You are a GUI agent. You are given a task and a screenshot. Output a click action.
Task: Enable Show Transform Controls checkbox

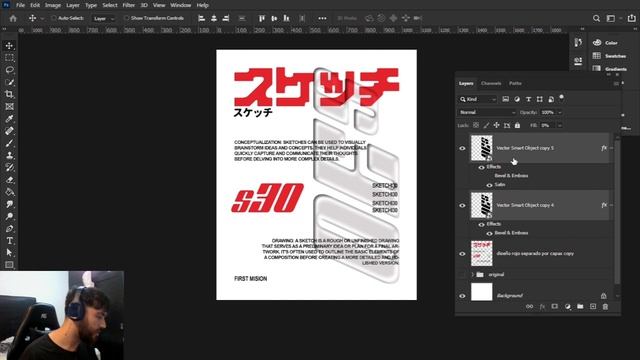pyautogui.click(x=127, y=18)
